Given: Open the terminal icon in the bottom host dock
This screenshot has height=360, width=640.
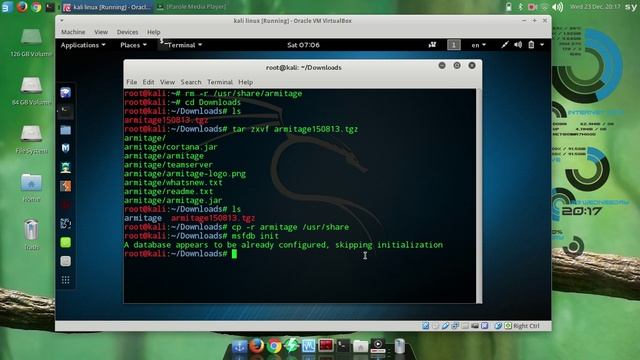Looking at the screenshot, I should pyautogui.click(x=343, y=346).
